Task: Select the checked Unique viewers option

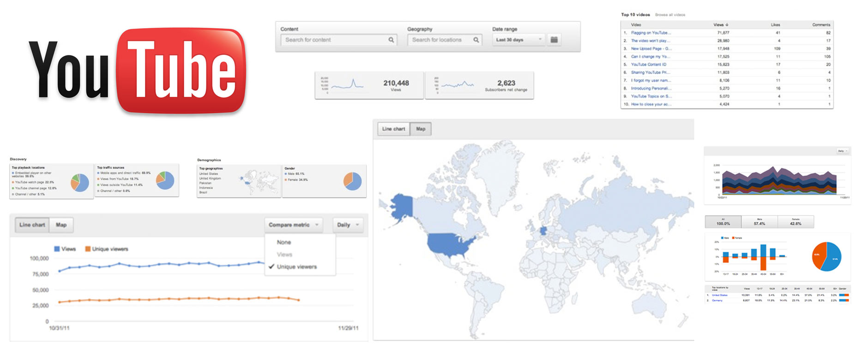Action: [x=297, y=267]
